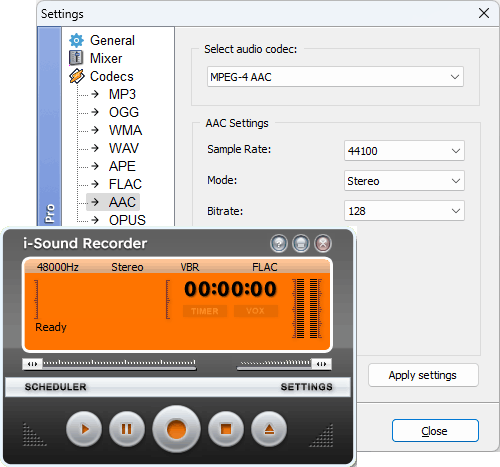The width and height of the screenshot is (500, 467).
Task: Start recording with the Record button
Action: 176,429
